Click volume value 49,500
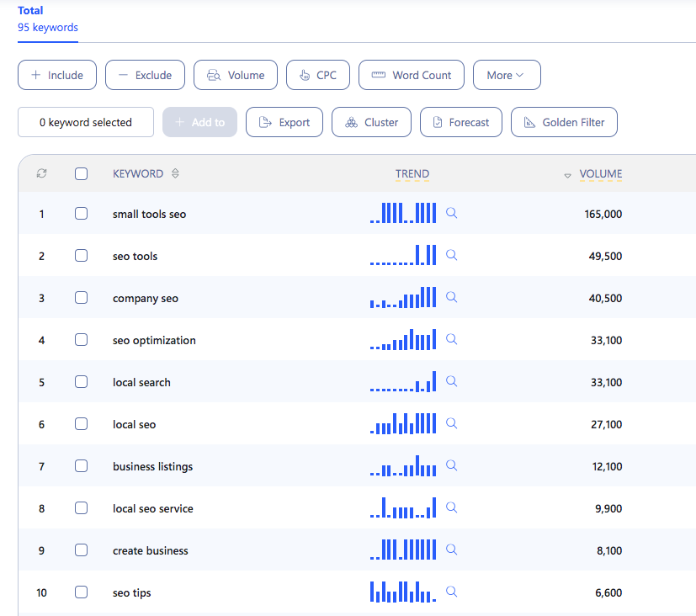 pos(605,256)
